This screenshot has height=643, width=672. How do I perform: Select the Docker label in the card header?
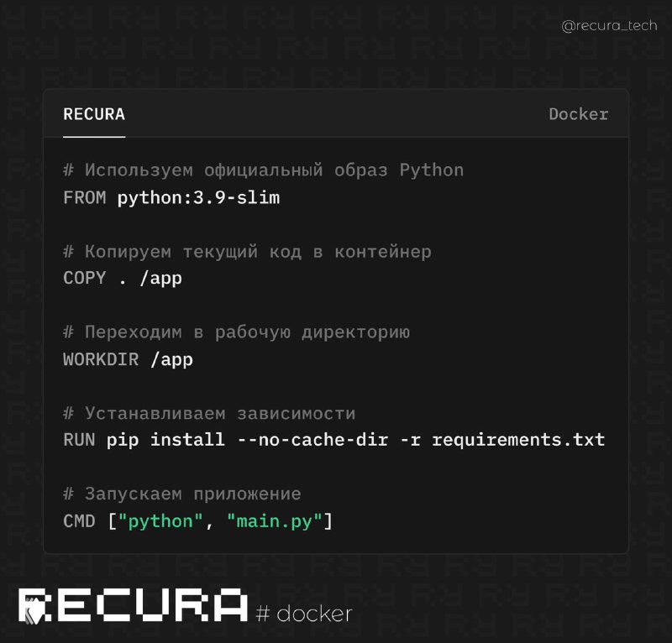tap(578, 113)
